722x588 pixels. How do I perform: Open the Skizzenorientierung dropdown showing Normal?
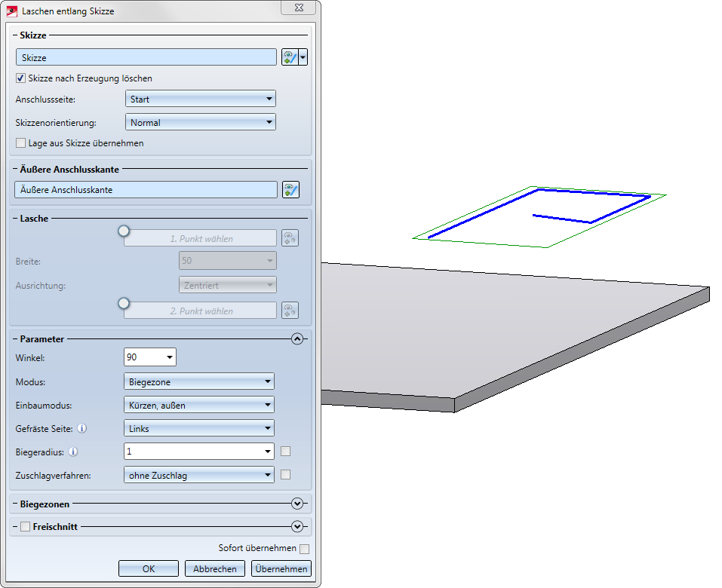200,122
